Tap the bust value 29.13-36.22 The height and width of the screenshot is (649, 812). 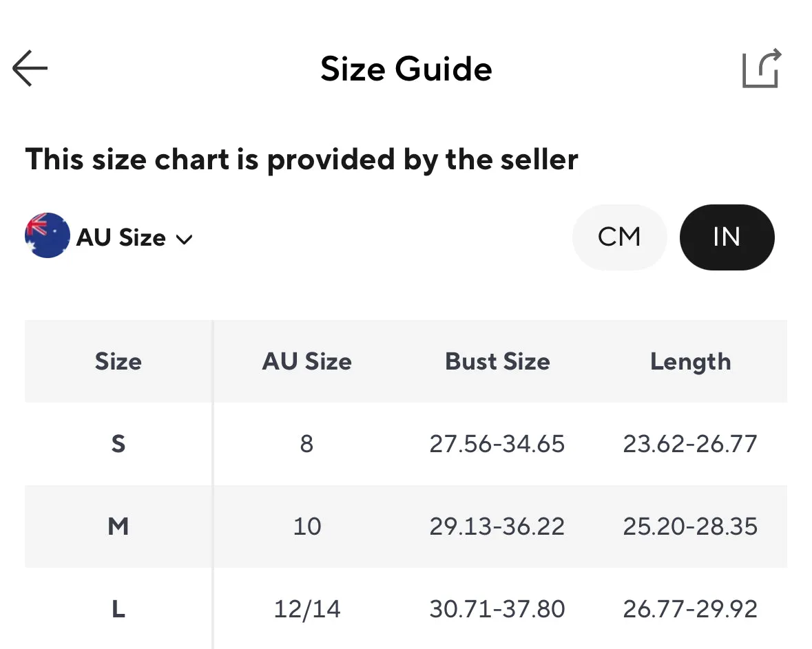click(x=497, y=526)
